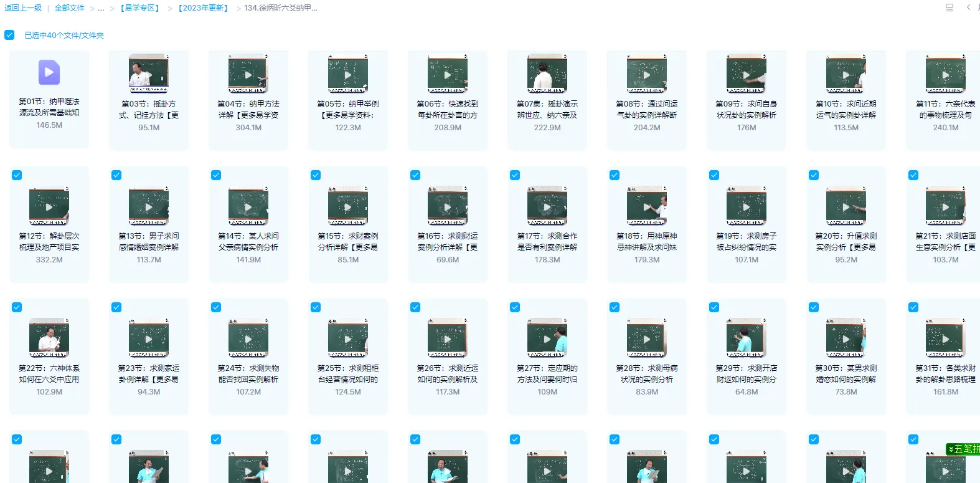Open the 第09节 求问自身 video thumbnail

tap(747, 74)
